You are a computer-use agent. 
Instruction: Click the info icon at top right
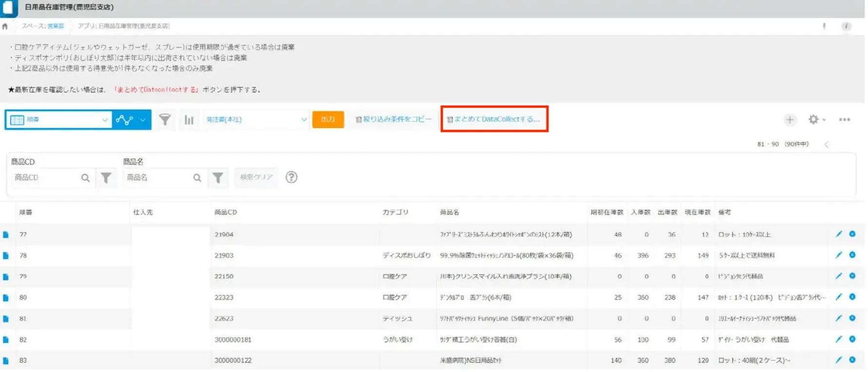pos(847,26)
